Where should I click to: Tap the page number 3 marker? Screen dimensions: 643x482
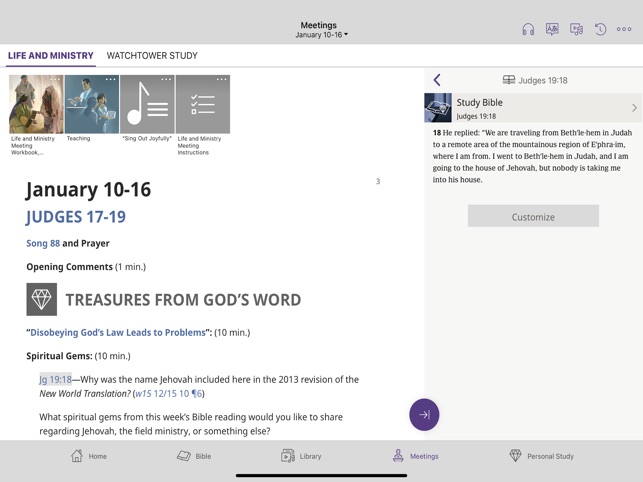point(378,181)
